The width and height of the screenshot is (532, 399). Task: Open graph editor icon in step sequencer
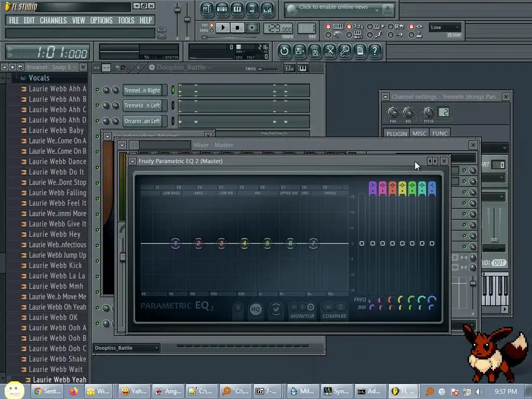pyautogui.click(x=290, y=68)
